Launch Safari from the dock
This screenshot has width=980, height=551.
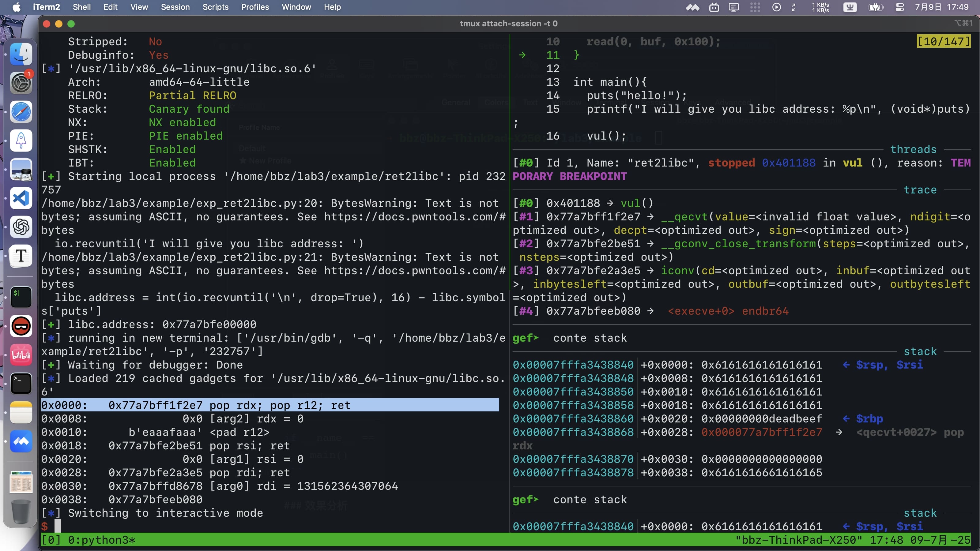point(21,112)
